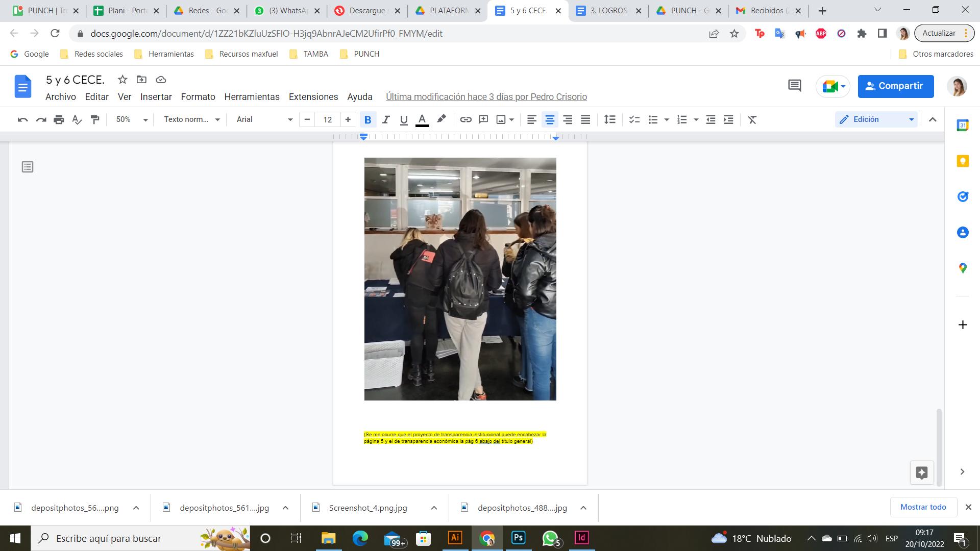Open last modification by Pedro Crisorio link
The width and height of the screenshot is (980, 551).
point(486,97)
